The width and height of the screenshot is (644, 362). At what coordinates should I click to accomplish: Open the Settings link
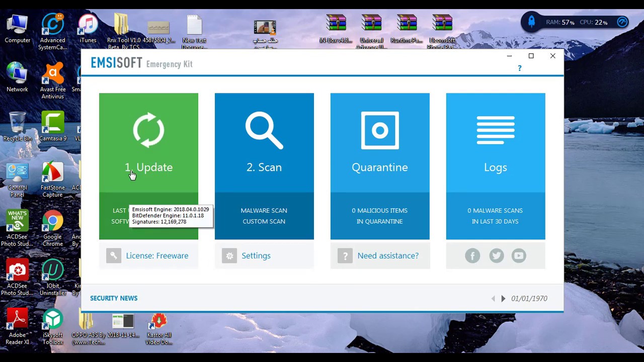(256, 256)
